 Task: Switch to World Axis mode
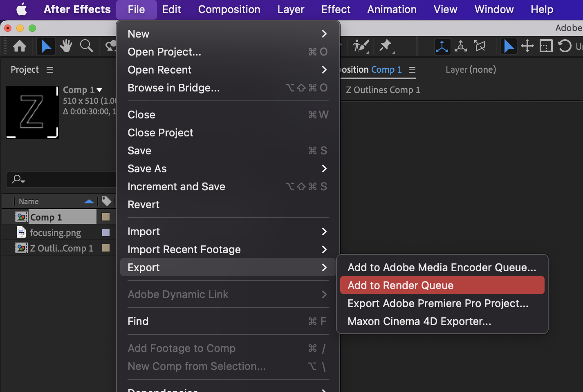click(461, 46)
